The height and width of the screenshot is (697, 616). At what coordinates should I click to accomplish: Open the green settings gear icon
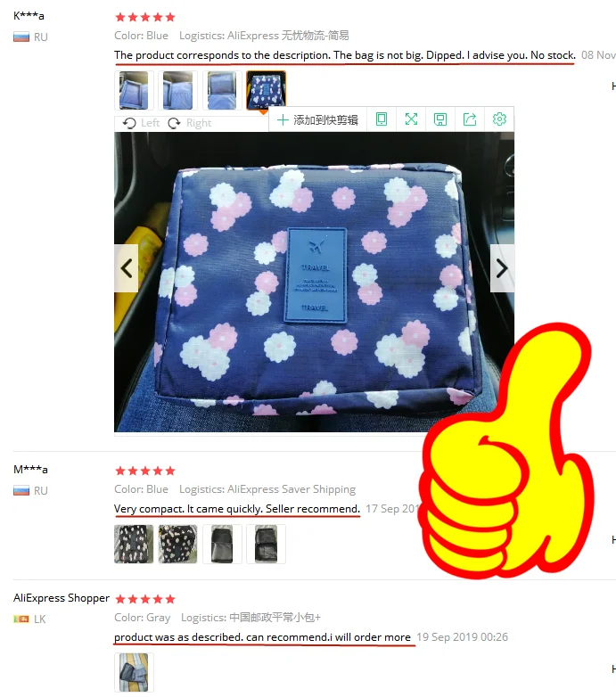click(x=499, y=119)
